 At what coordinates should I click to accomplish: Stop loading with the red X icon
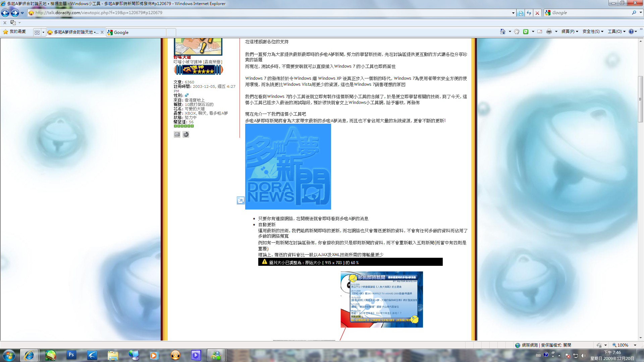click(x=537, y=13)
